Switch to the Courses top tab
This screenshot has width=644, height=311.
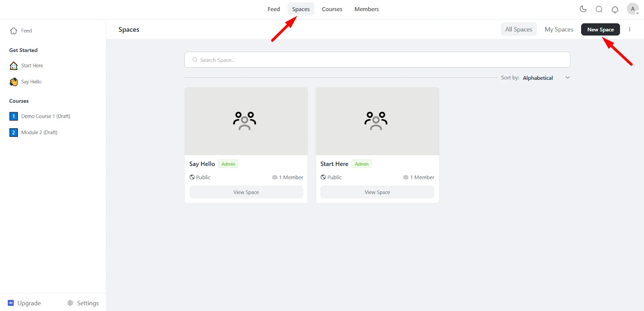click(x=332, y=9)
